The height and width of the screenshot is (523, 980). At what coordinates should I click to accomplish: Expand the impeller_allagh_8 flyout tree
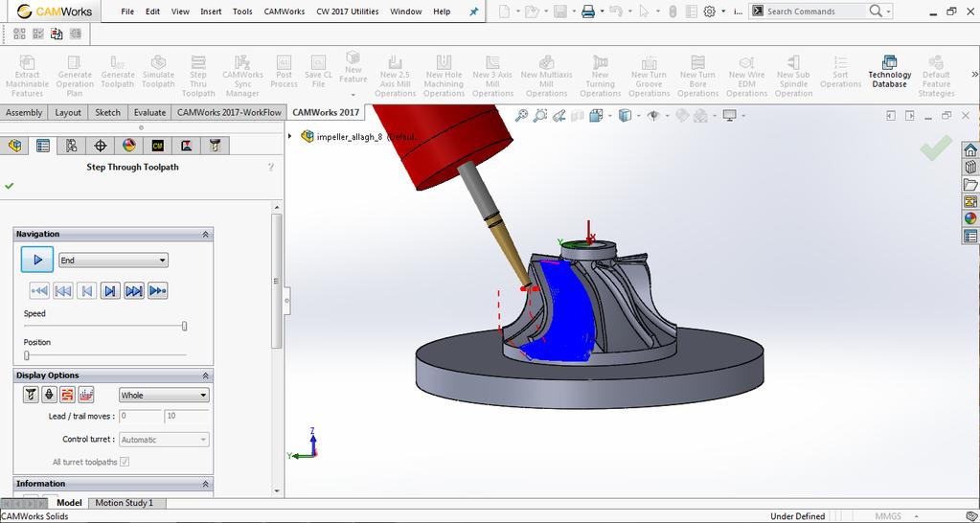[x=289, y=136]
